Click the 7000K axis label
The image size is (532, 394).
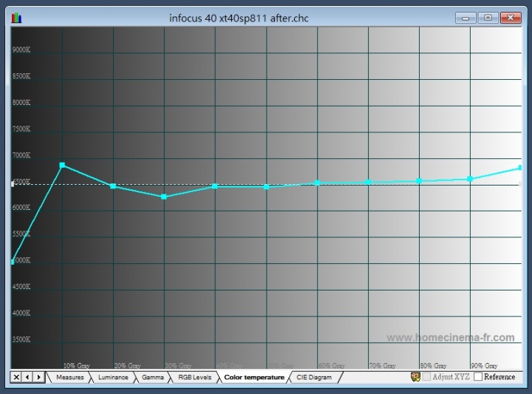(x=21, y=155)
